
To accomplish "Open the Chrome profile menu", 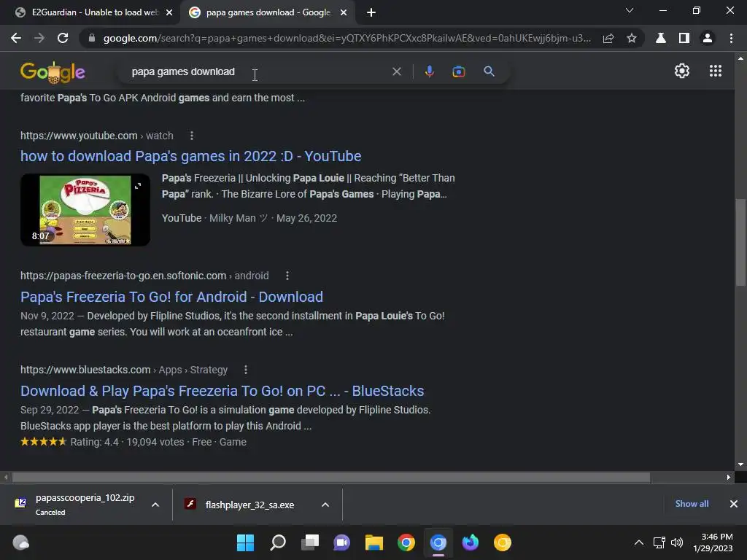I will pyautogui.click(x=708, y=38).
